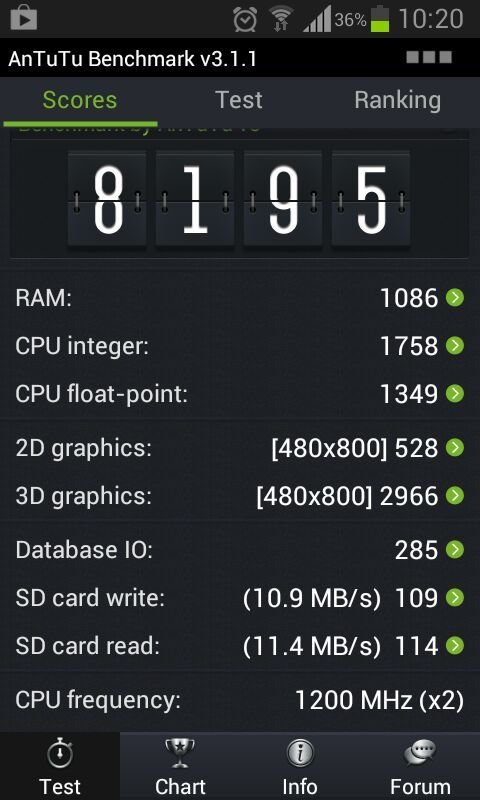
Task: Tap the Test stopwatch icon in bottom bar
Action: pyautogui.click(x=60, y=753)
